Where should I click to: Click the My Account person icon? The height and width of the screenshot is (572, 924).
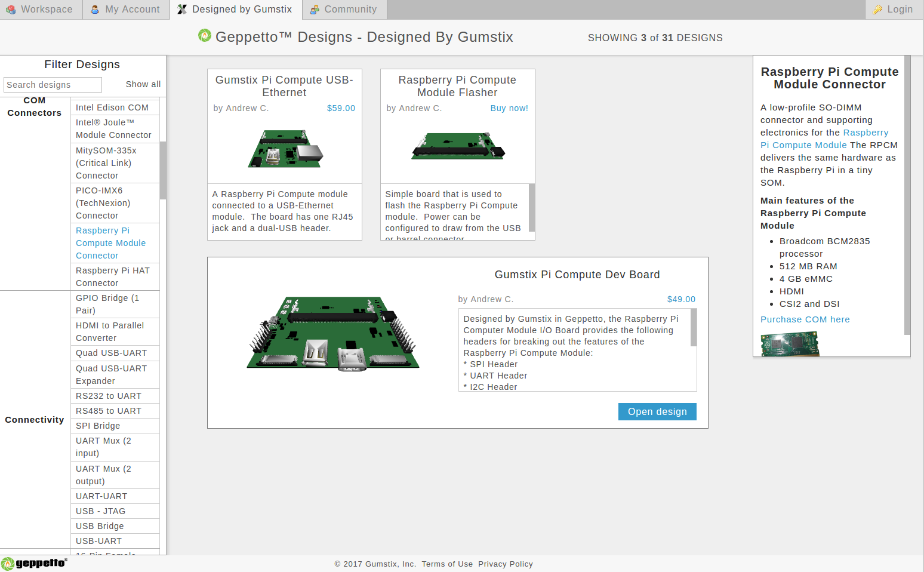coord(95,10)
